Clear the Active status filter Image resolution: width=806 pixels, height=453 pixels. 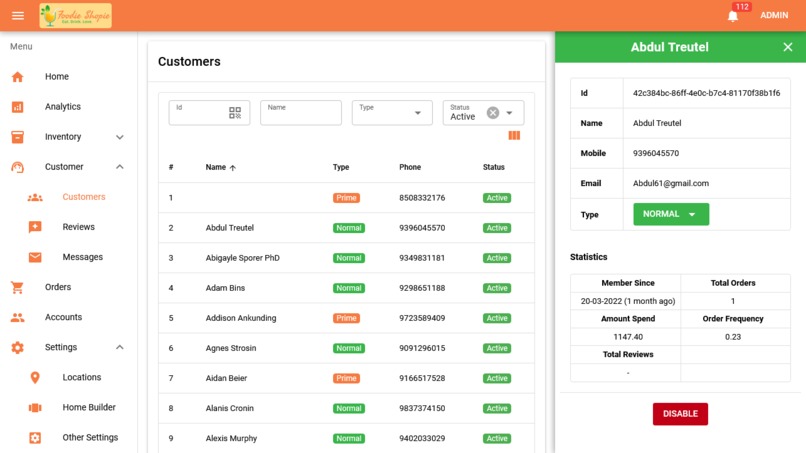point(492,113)
